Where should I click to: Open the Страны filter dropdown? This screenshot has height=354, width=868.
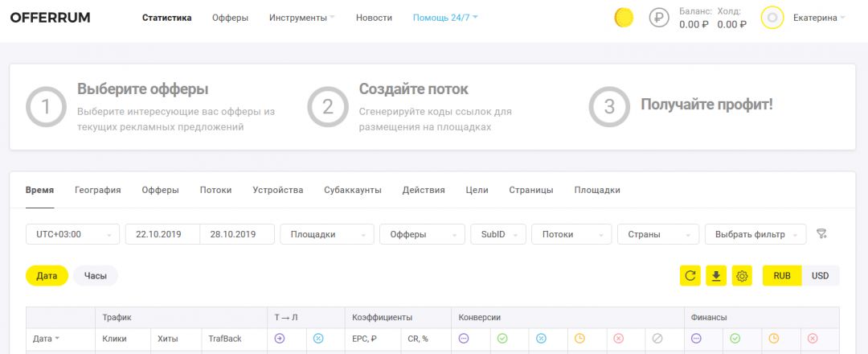[x=658, y=234]
